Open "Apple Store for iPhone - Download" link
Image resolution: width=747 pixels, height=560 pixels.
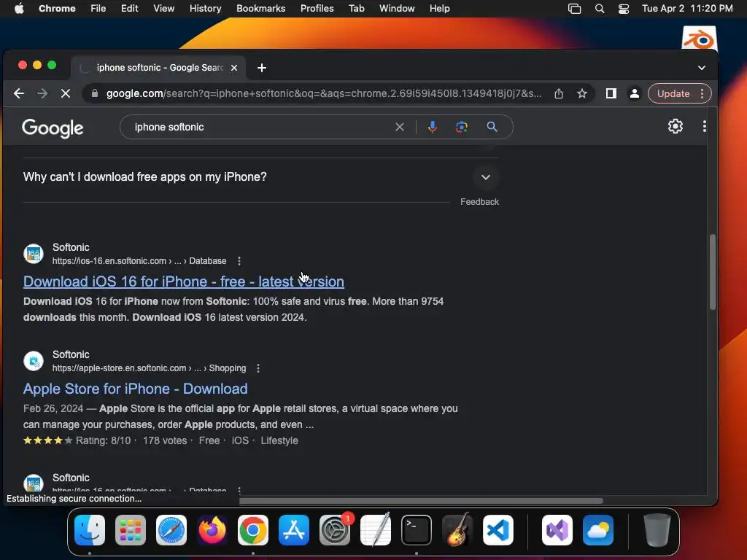click(135, 389)
